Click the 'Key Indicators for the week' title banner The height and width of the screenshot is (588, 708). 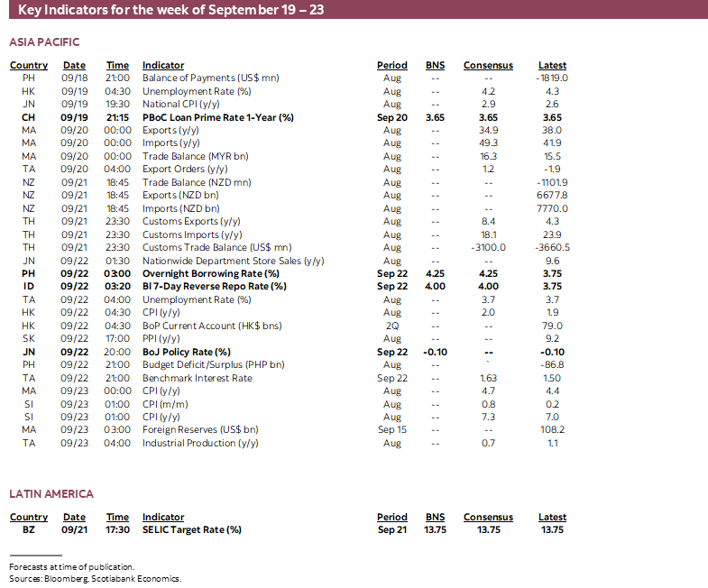tap(171, 10)
